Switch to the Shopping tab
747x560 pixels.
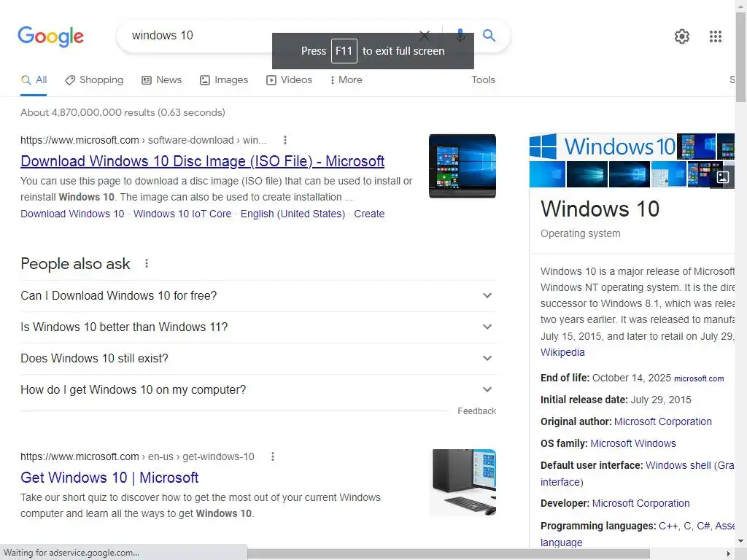94,80
